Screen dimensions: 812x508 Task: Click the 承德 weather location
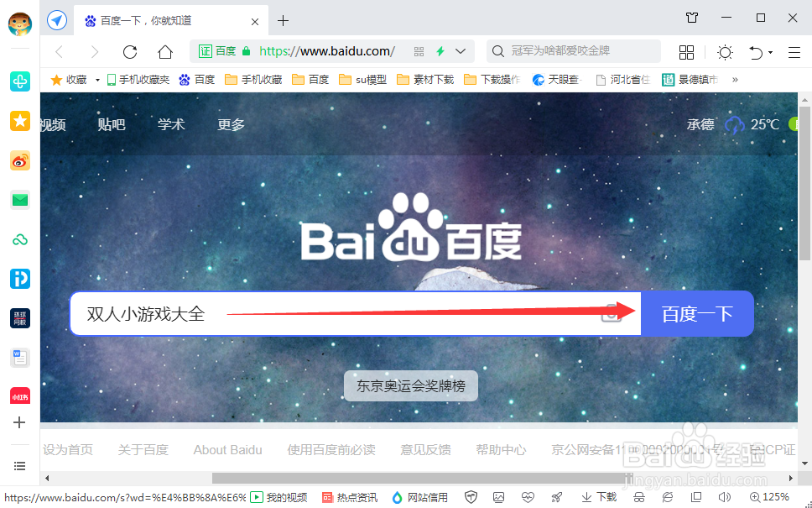click(x=700, y=124)
